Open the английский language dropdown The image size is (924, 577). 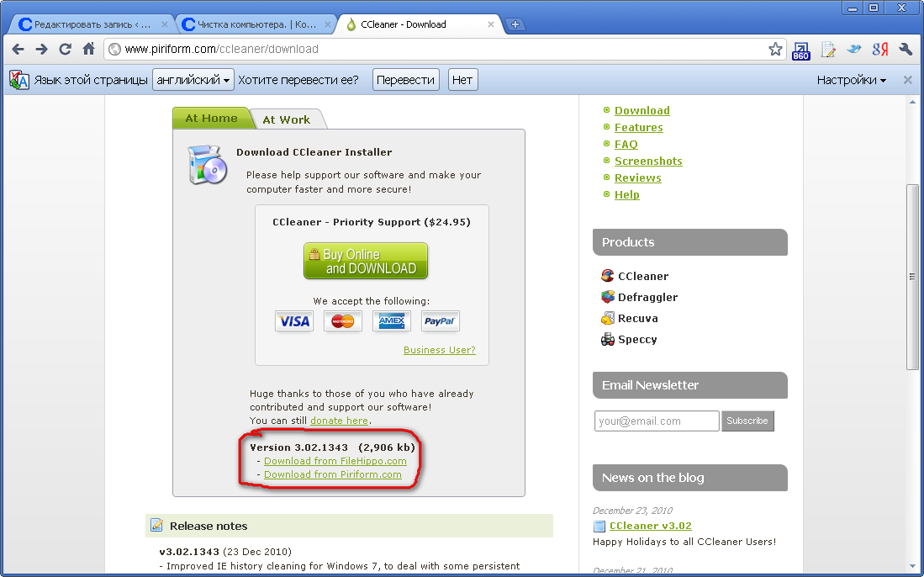pyautogui.click(x=193, y=80)
